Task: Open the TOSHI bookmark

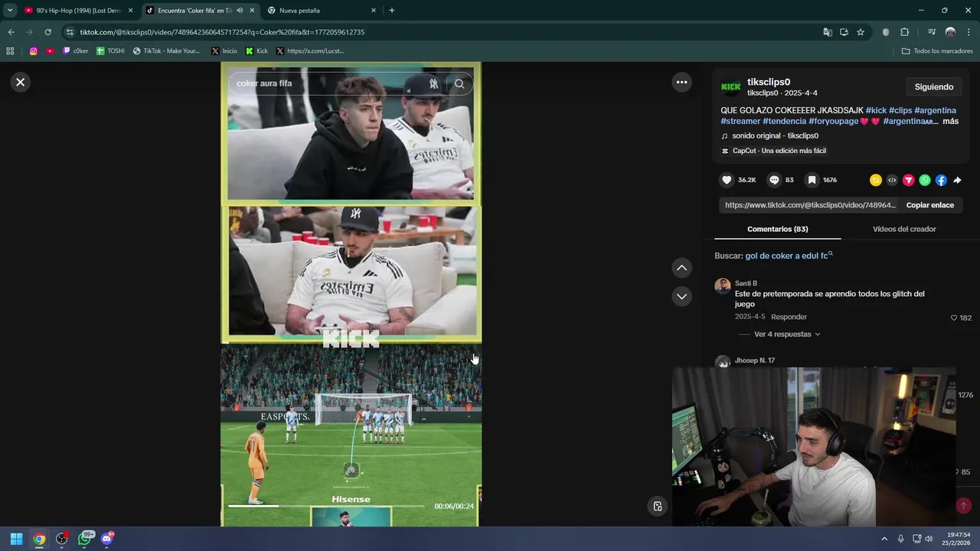Action: coord(110,51)
